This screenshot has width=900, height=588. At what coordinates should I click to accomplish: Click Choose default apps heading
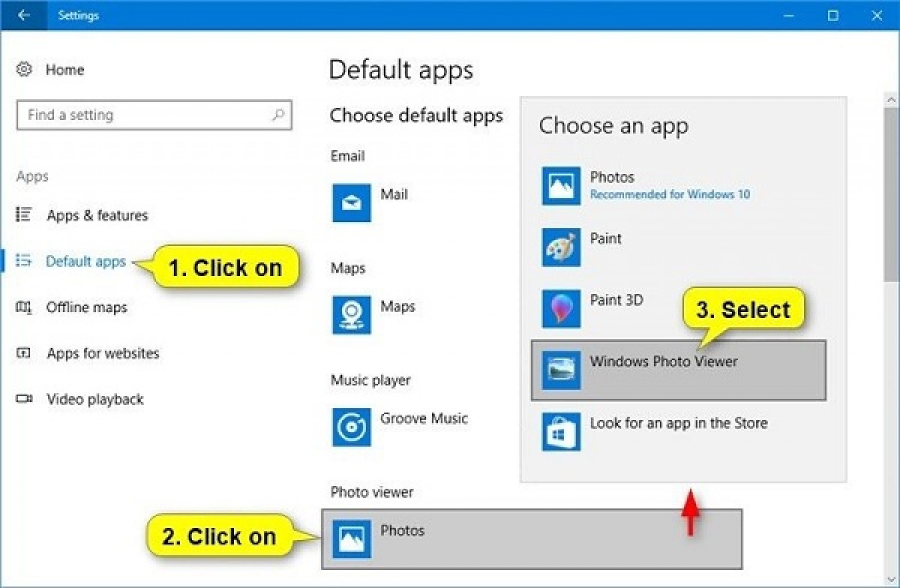(x=416, y=116)
